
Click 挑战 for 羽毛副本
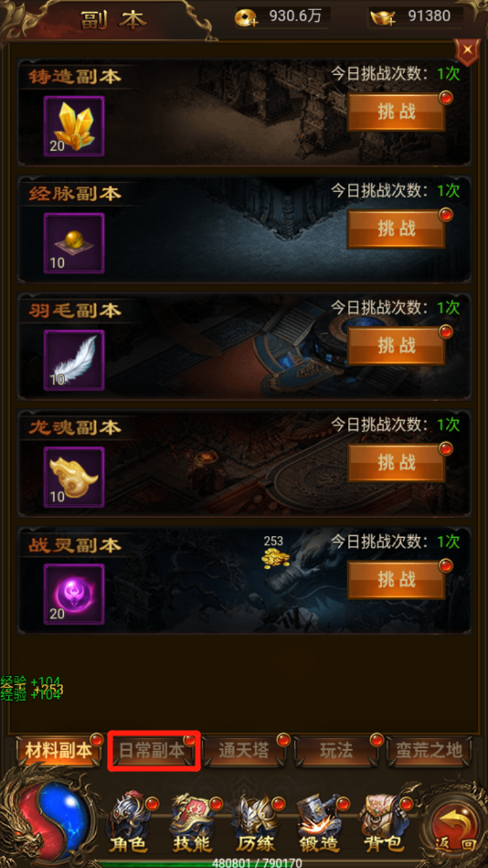(x=396, y=346)
